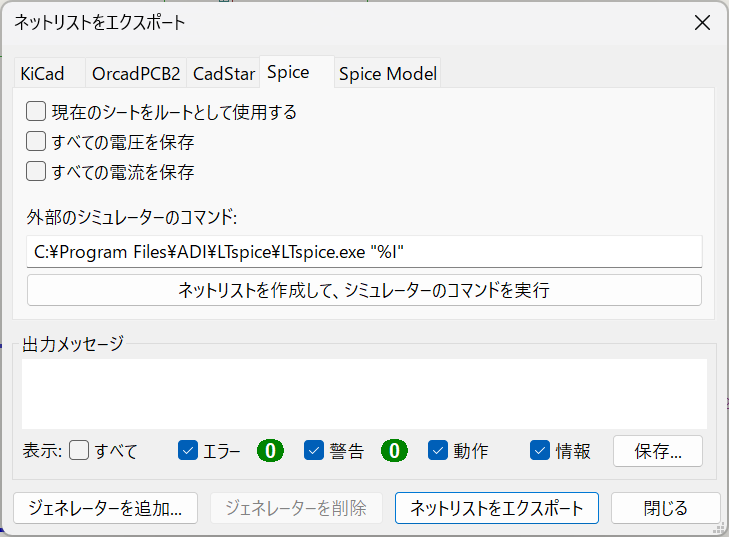Open the OrcadPCB2 tab

coord(136,73)
